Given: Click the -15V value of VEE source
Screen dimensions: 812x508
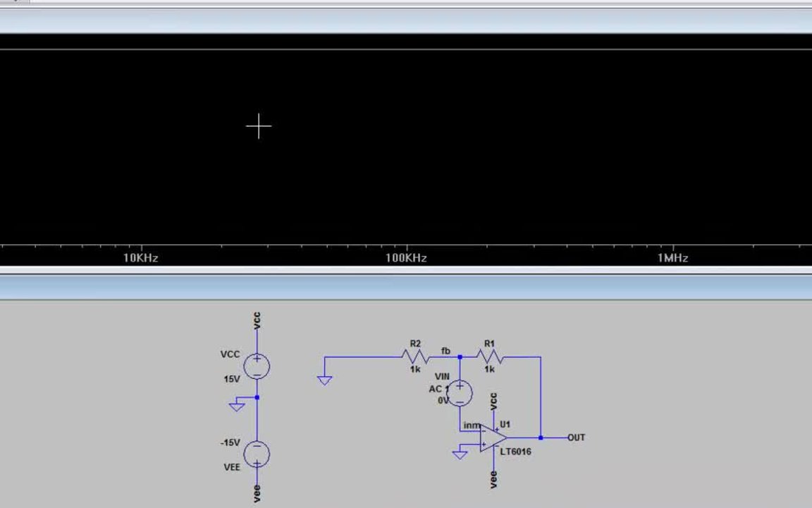Looking at the screenshot, I should coord(230,442).
